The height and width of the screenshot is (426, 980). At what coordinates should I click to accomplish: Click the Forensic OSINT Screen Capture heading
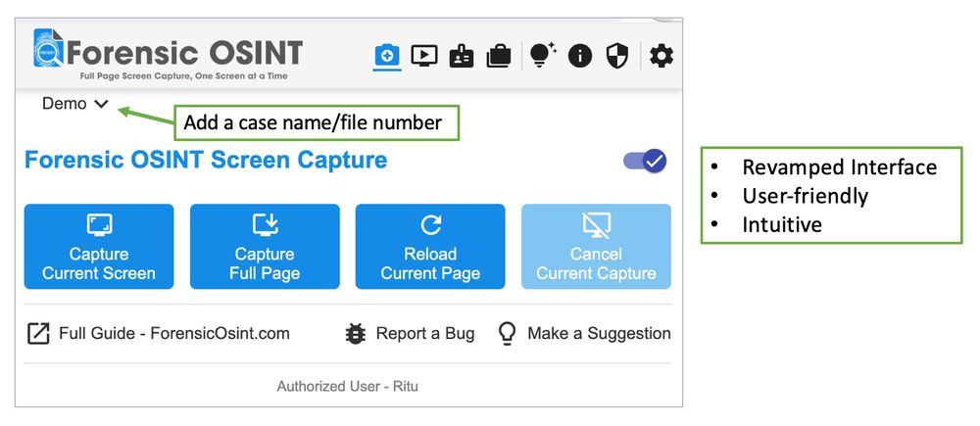(x=206, y=160)
